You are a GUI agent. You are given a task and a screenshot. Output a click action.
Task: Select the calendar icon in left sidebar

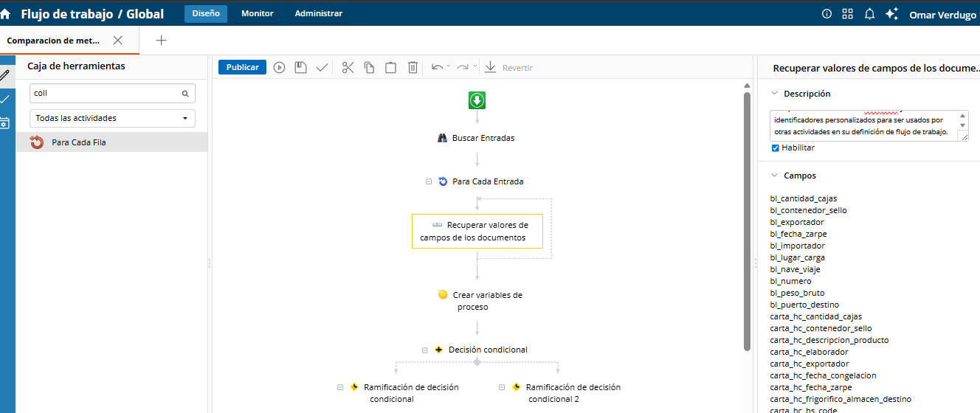tap(5, 123)
